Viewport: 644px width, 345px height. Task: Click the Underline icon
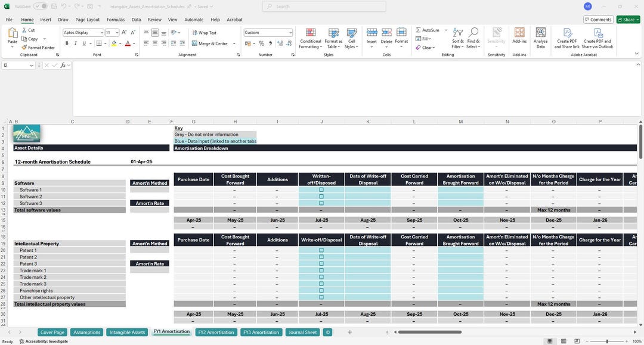84,43
